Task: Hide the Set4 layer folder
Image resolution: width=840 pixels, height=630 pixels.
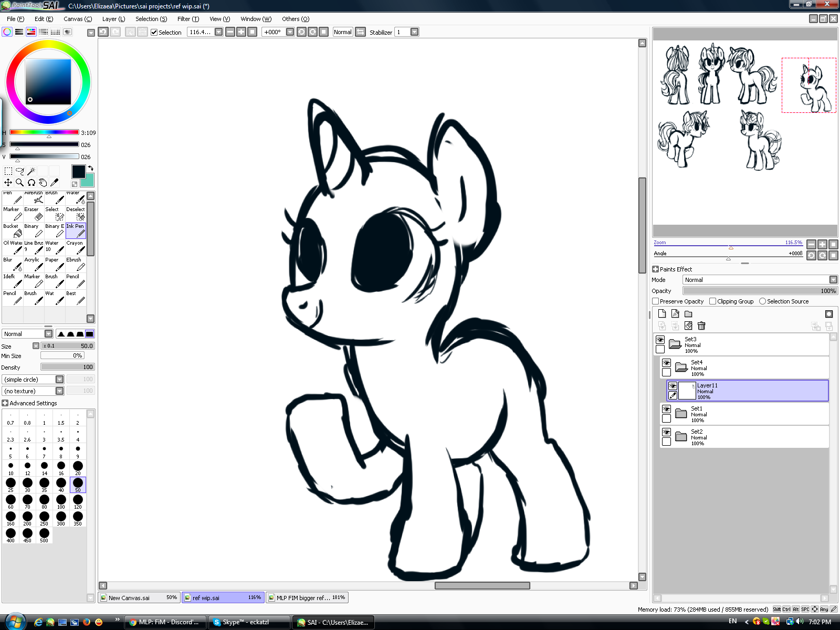Action: 667,363
